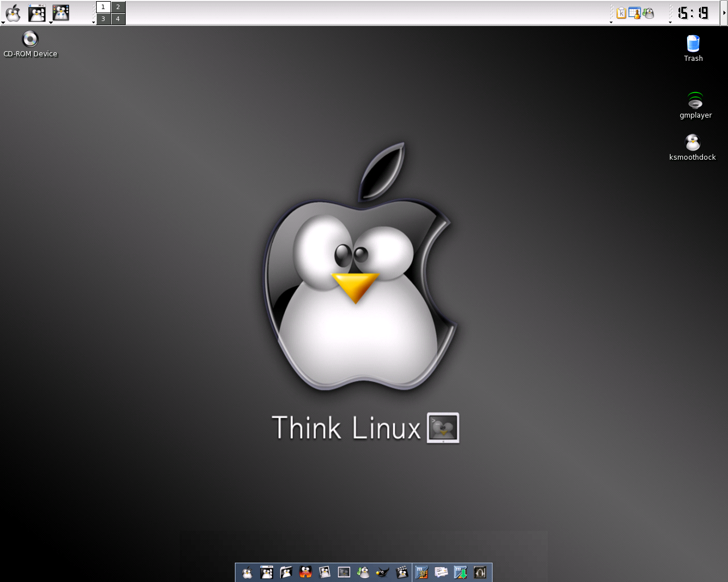Expand the arrow beside the Apple-penguin menu icon
This screenshot has width=728, height=582.
3,23
